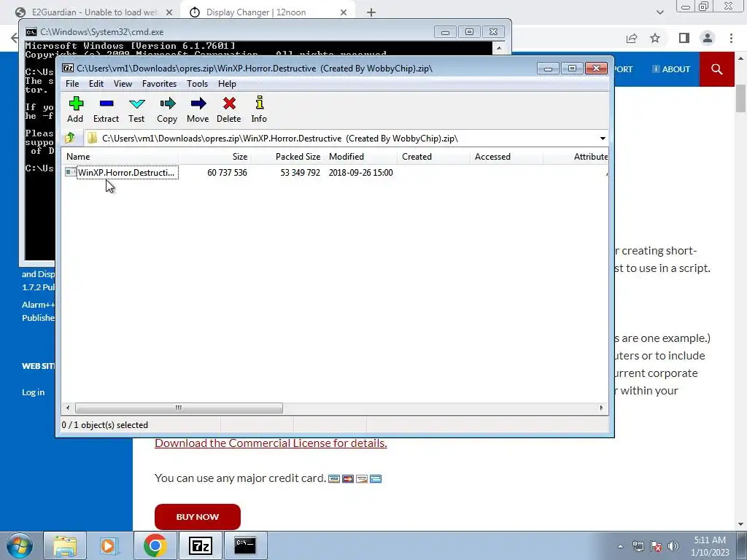
Task: Expand the address path dropdown arrow
Action: (603, 139)
